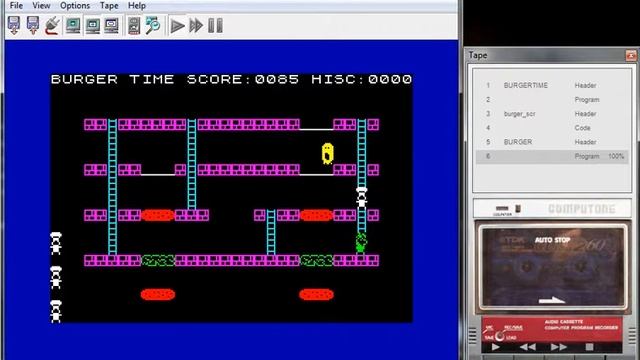Click the power plug reset icon
Image resolution: width=640 pixels, height=360 pixels.
click(52, 25)
